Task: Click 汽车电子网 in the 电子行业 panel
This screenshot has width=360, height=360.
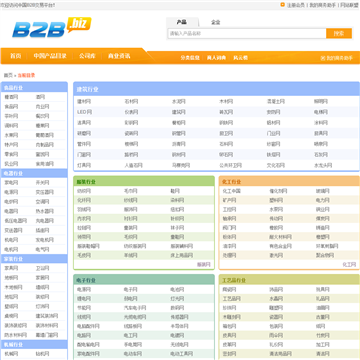Action: pyautogui.click(x=135, y=308)
